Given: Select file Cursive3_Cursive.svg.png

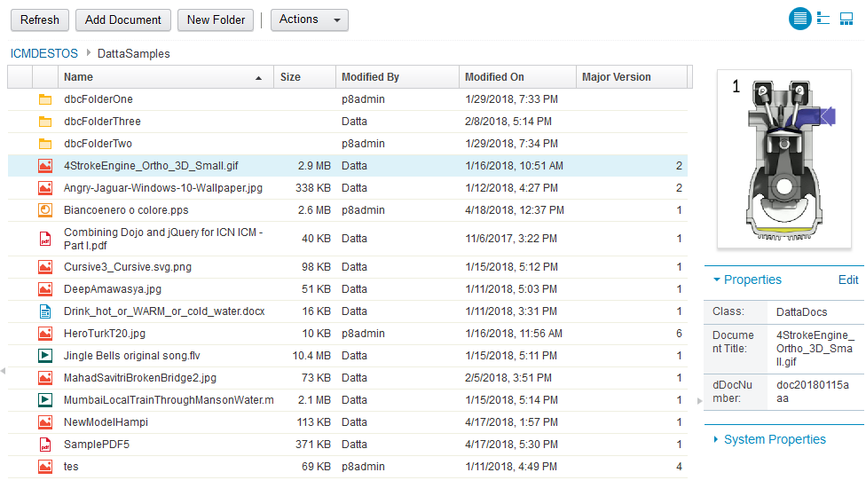Looking at the screenshot, I should pyautogui.click(x=128, y=267).
